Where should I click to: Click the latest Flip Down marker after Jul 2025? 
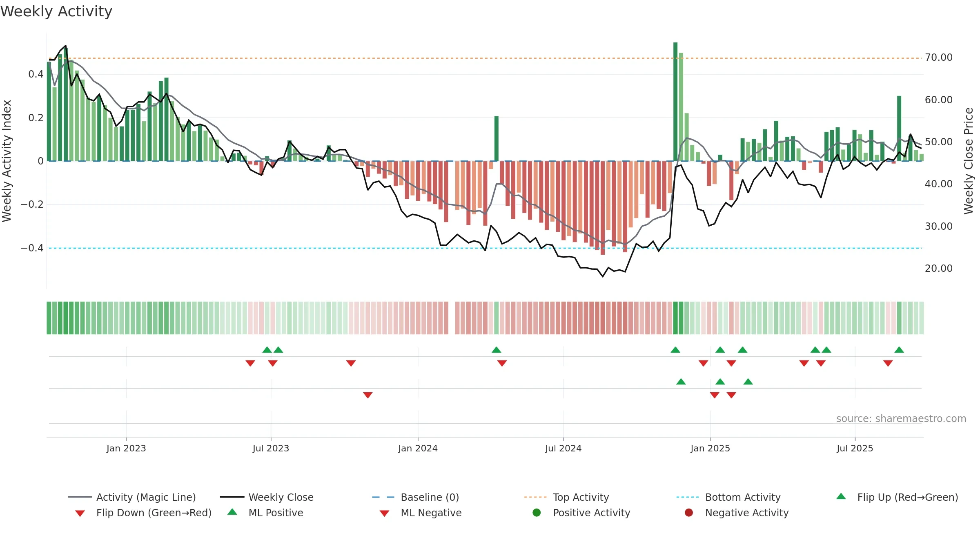[x=888, y=363]
